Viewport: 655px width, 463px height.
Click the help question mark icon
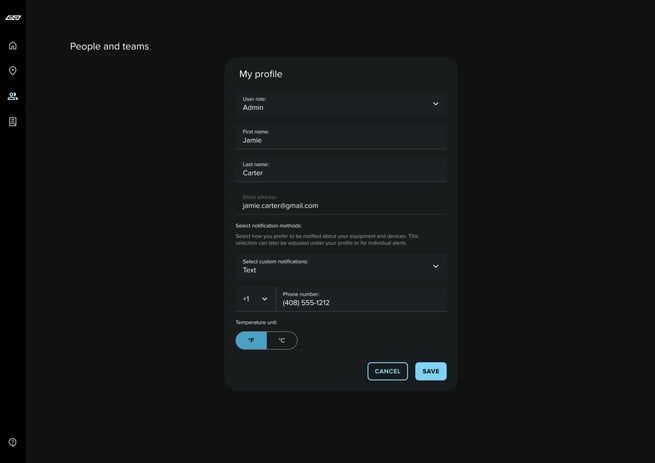(x=12, y=442)
